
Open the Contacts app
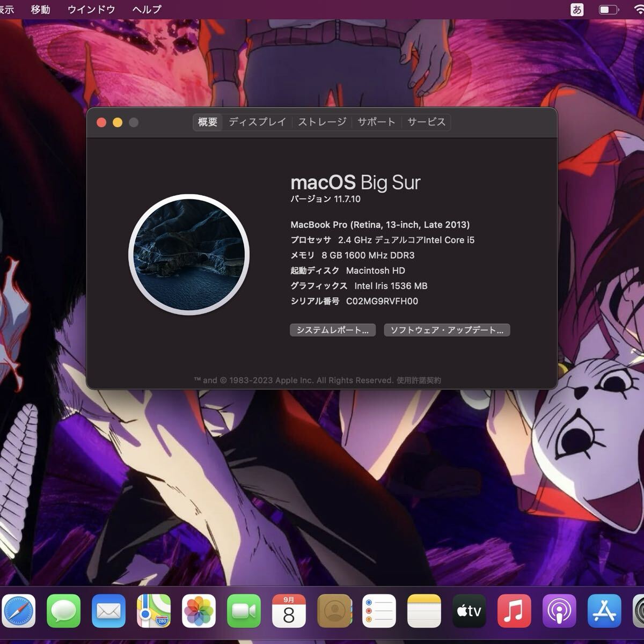point(334,611)
